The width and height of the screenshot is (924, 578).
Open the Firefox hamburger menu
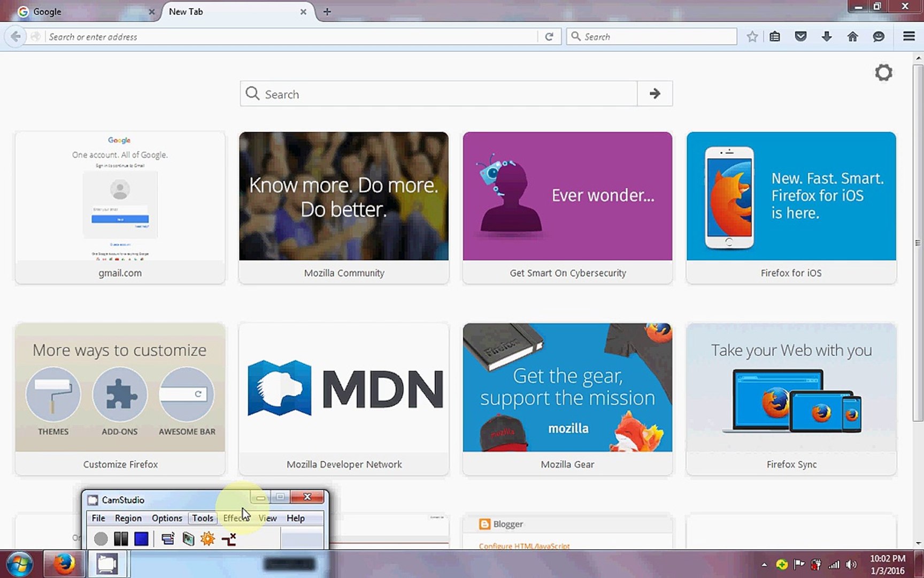908,36
